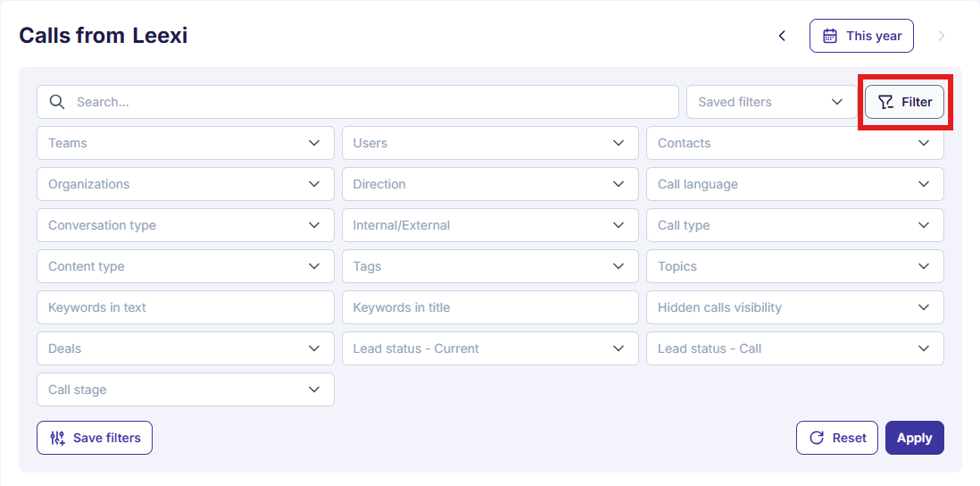
Task: Click the magnifying glass search icon
Action: 57,102
